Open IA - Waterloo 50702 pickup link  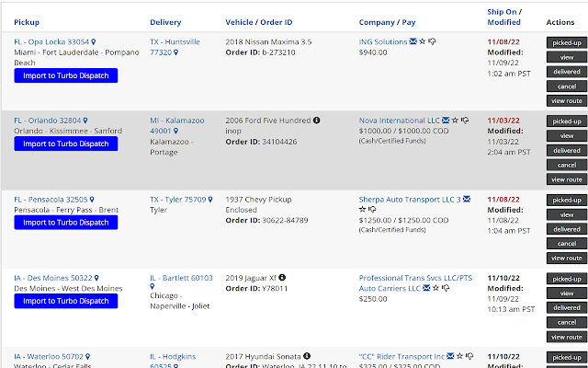pos(49,356)
